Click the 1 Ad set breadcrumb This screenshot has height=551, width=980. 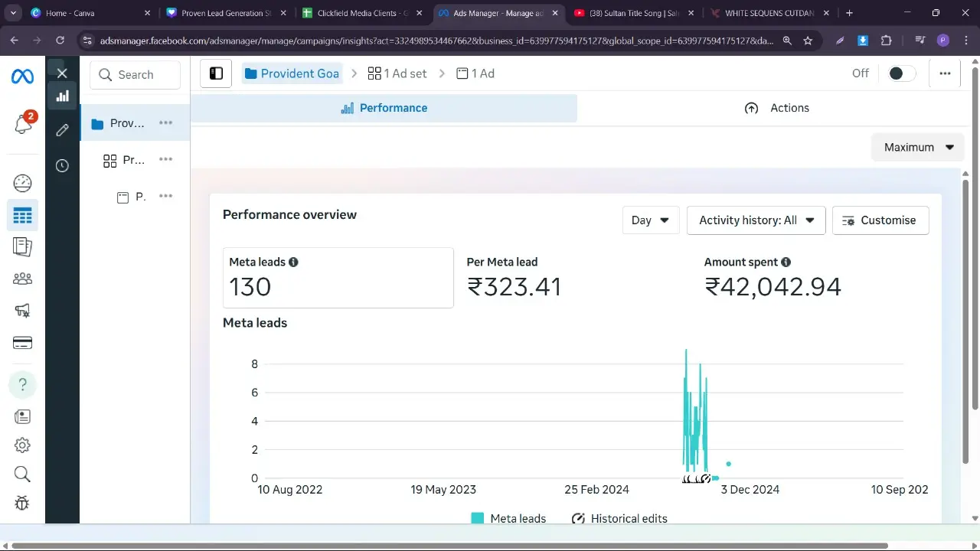tap(397, 73)
